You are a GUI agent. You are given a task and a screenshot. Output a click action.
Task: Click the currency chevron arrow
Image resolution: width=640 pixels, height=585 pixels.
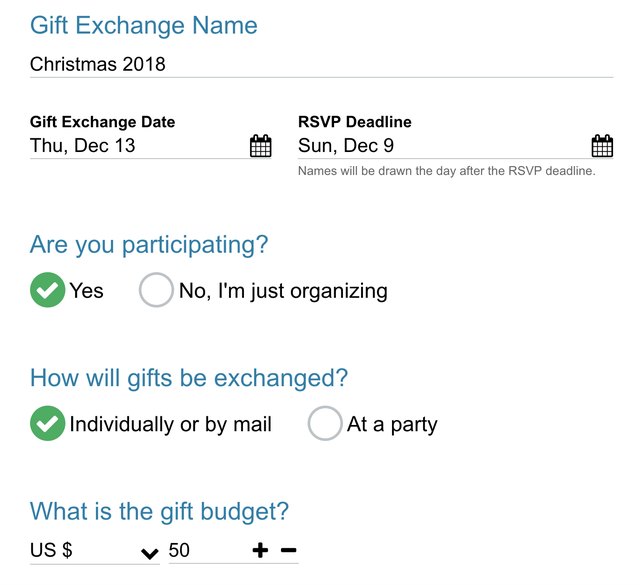pyautogui.click(x=149, y=554)
